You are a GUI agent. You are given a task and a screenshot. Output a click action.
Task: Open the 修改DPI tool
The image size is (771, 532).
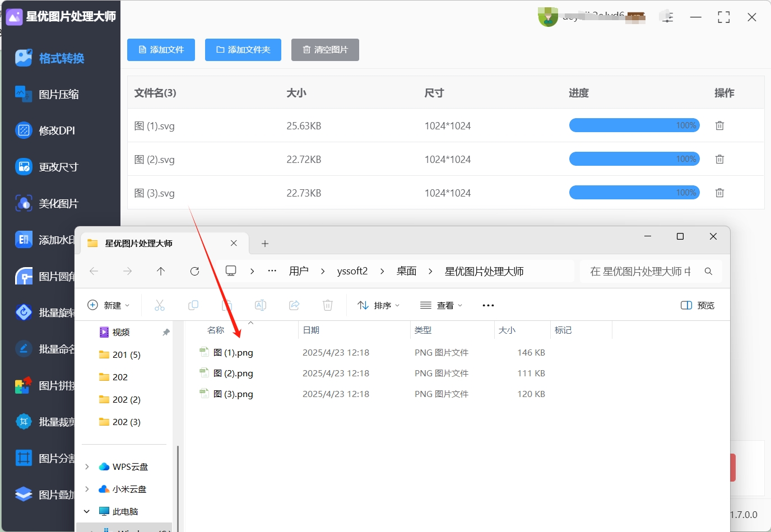[x=45, y=130]
